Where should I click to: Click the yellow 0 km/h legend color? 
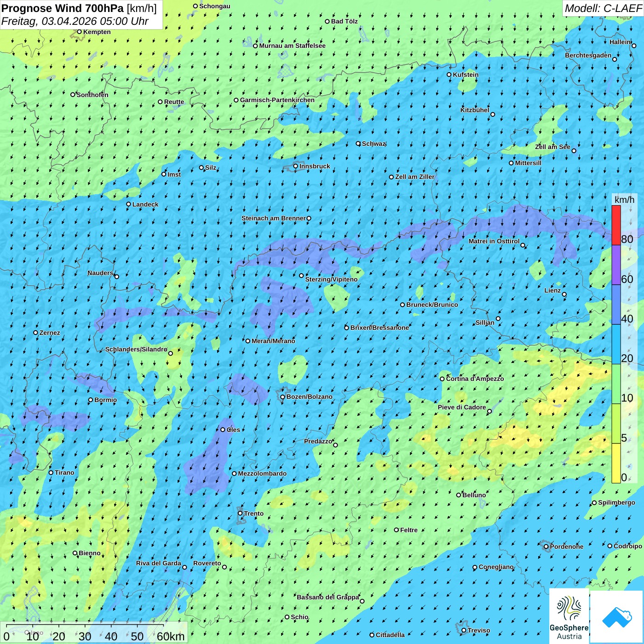coord(616,463)
